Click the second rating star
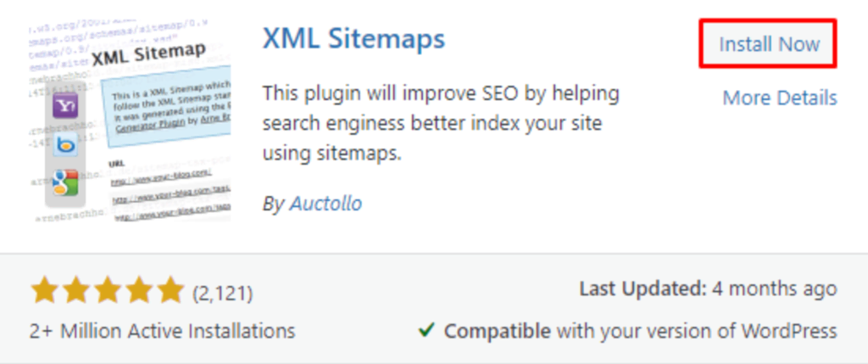Screen dimensions: 868x364 click(75, 290)
